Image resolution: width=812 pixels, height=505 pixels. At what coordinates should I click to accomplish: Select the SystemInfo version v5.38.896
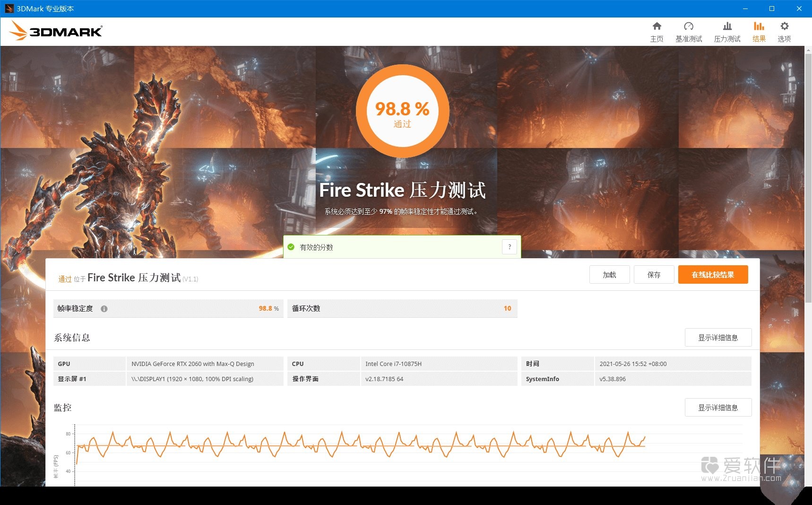point(613,379)
